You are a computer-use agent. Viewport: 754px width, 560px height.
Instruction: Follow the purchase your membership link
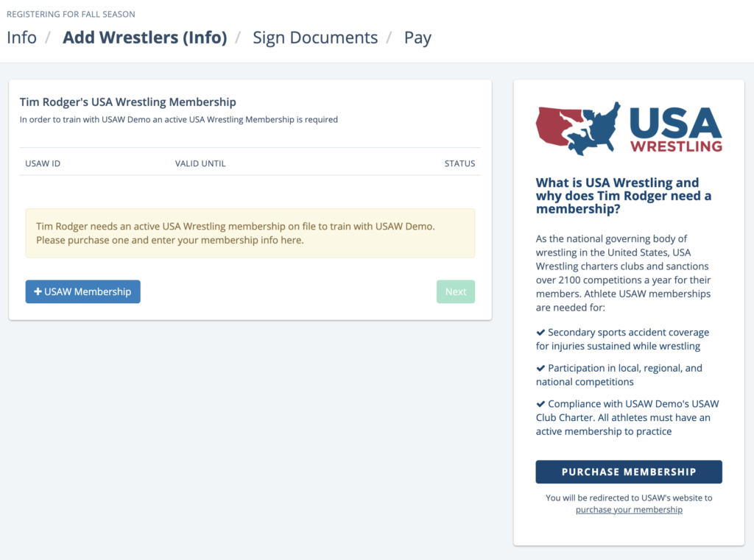(629, 509)
